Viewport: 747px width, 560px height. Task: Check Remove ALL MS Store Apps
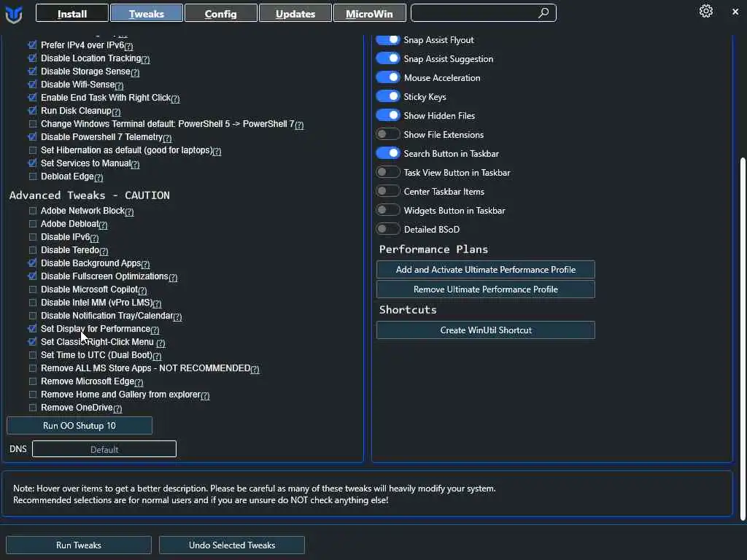coord(32,368)
